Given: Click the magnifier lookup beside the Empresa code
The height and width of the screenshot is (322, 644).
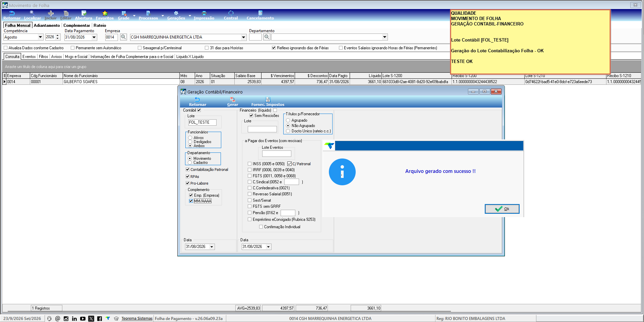Looking at the screenshot, I should [123, 37].
